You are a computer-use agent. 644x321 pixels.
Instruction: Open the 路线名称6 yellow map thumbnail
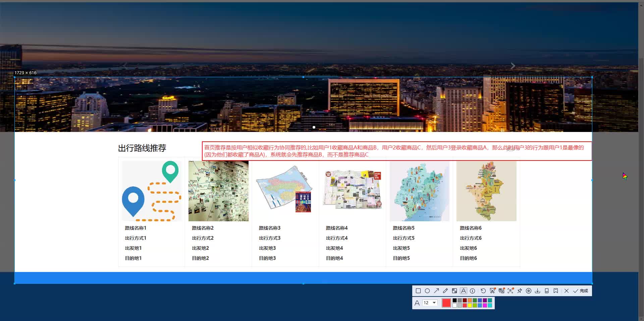point(486,191)
